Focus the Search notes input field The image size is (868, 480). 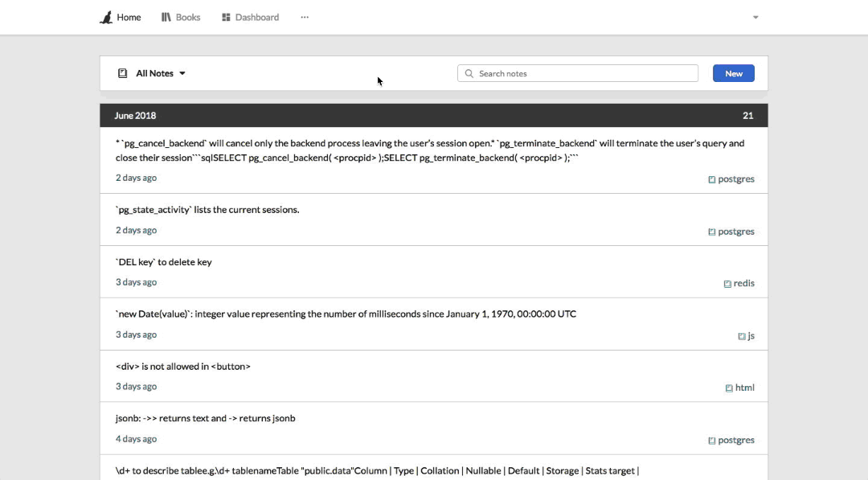[577, 73]
